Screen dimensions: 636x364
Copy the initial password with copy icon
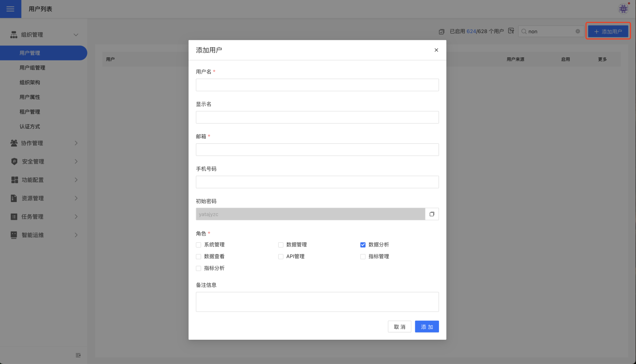point(432,214)
